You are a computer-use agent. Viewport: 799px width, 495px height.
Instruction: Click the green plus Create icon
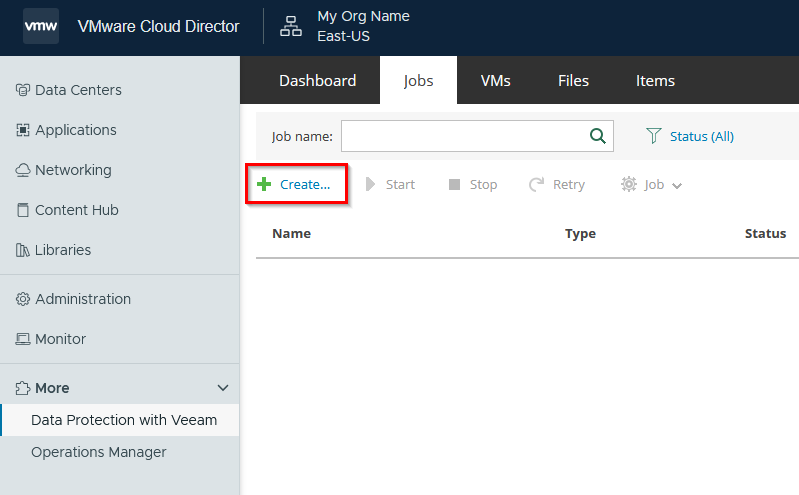[264, 184]
